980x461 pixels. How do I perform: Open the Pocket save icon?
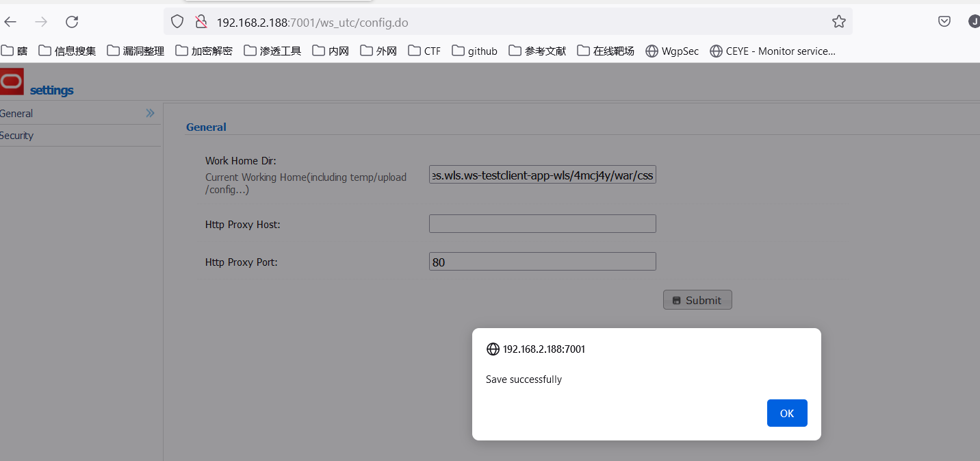pyautogui.click(x=944, y=22)
